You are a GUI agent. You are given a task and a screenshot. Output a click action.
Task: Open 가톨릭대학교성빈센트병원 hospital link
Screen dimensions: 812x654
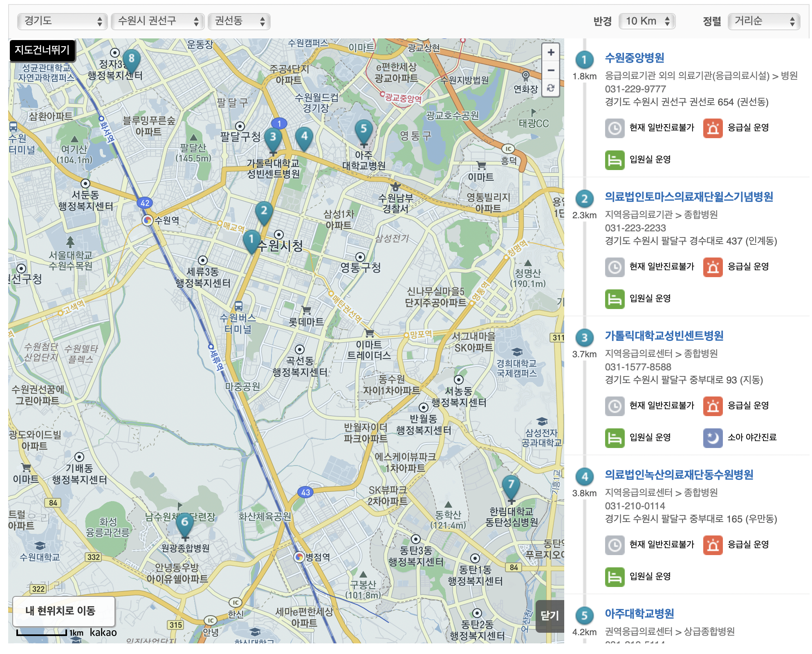(664, 336)
